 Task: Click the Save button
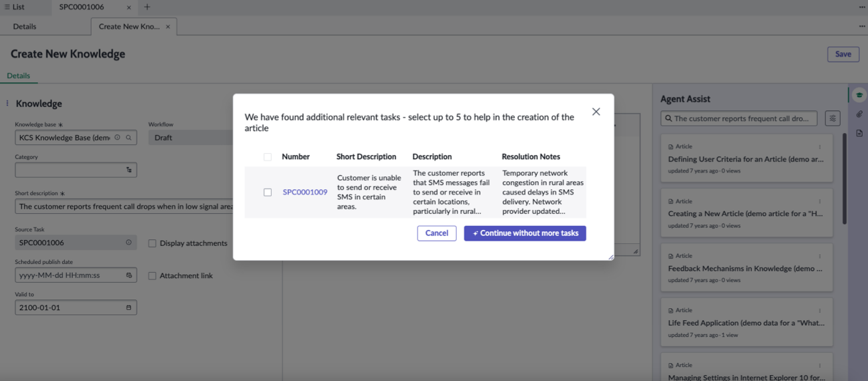point(843,54)
